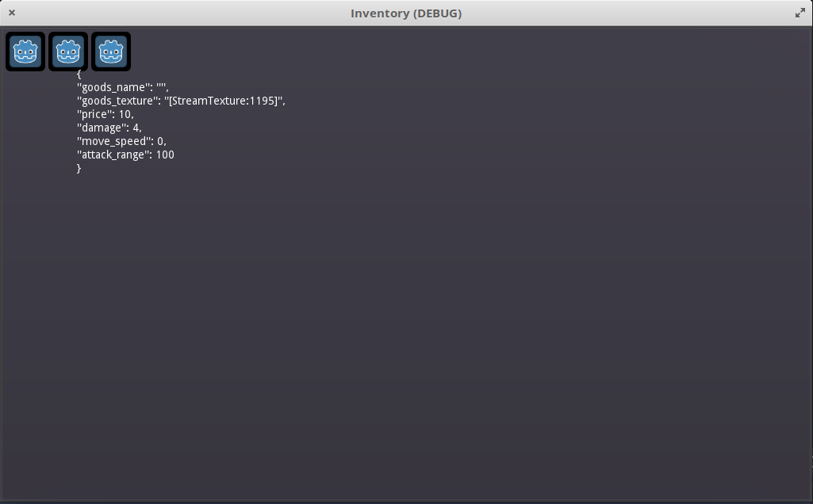
Task: Click the Inventory (DEBUG) title text
Action: [406, 13]
